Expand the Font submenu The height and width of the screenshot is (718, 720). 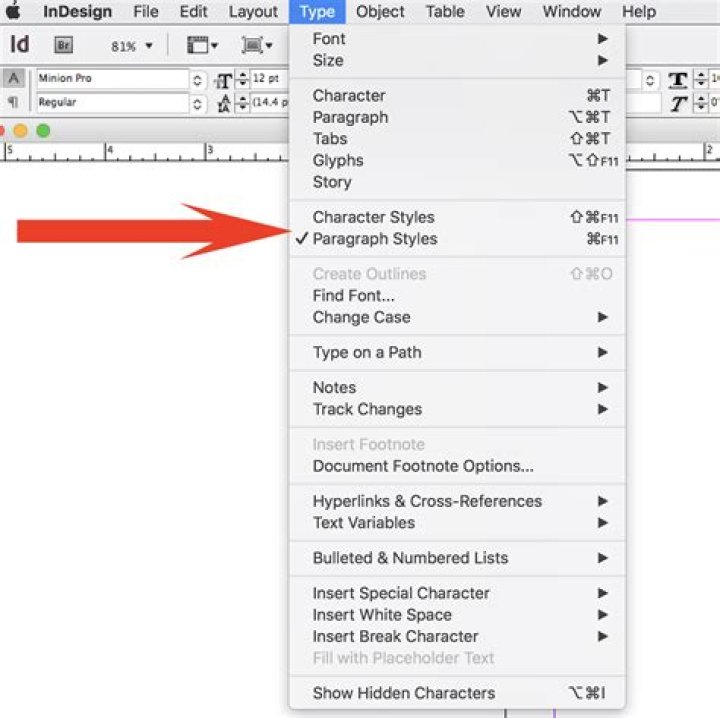457,39
